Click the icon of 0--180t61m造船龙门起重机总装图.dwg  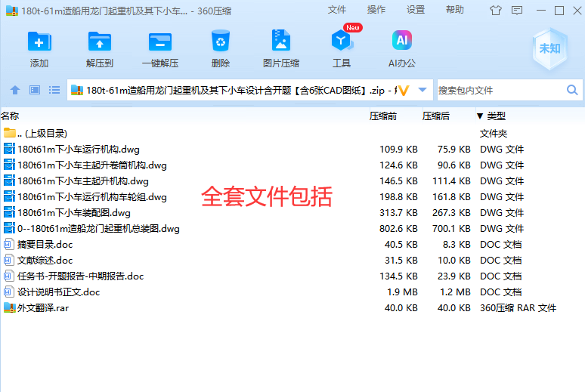click(9, 228)
